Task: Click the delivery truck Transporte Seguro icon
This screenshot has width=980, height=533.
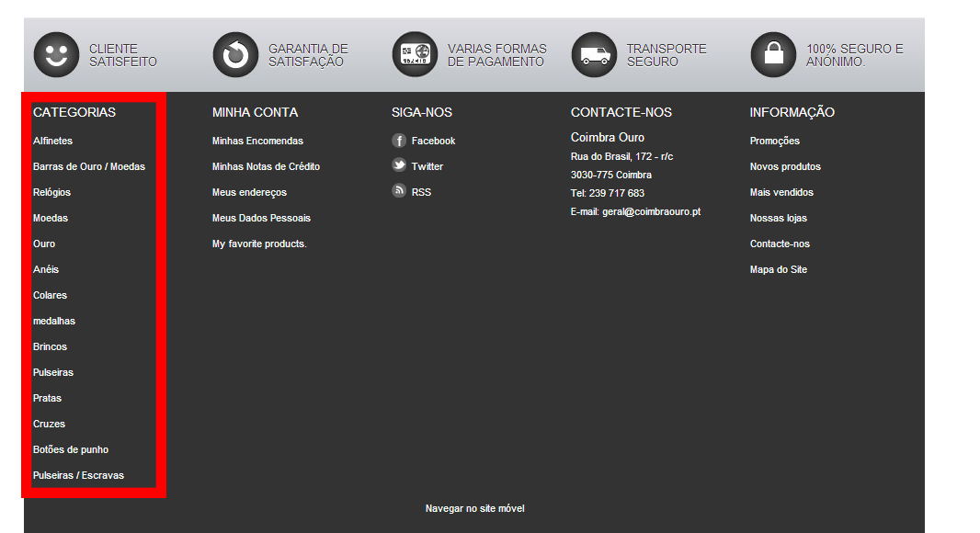Action: (x=595, y=55)
